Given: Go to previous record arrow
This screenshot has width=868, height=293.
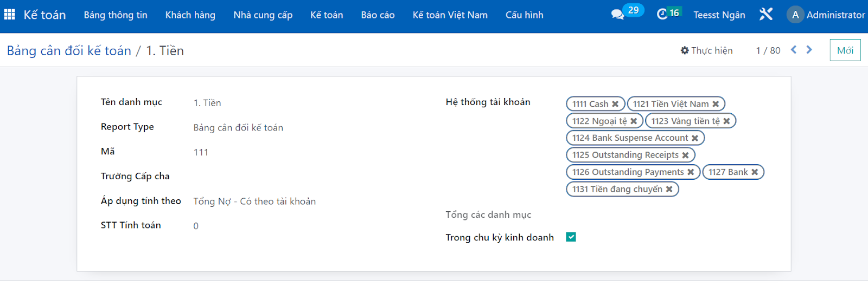Looking at the screenshot, I should coord(794,50).
